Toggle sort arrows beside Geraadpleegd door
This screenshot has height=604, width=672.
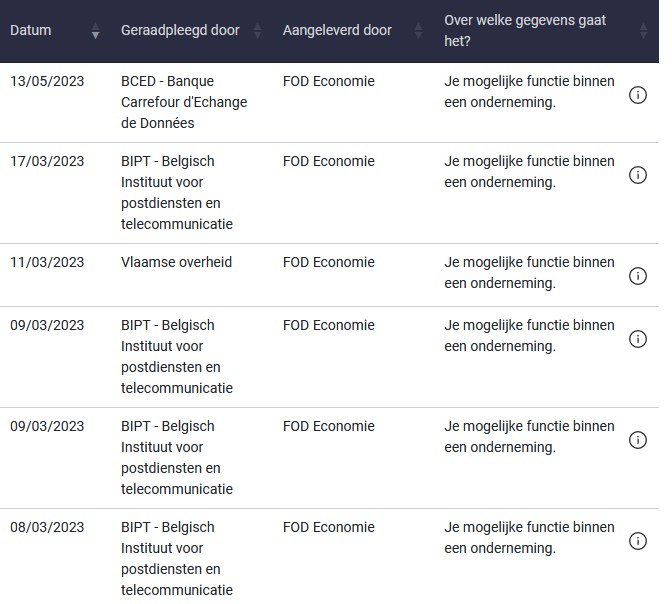tap(257, 31)
